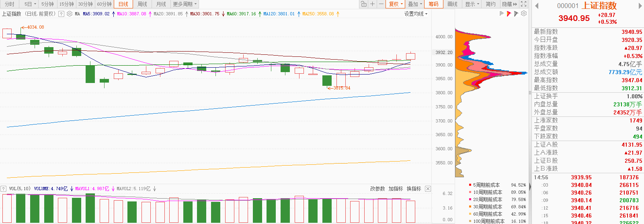The image size is (644, 224).
Task: Expand the 更多周期 dropdown
Action: pyautogui.click(x=185, y=4)
